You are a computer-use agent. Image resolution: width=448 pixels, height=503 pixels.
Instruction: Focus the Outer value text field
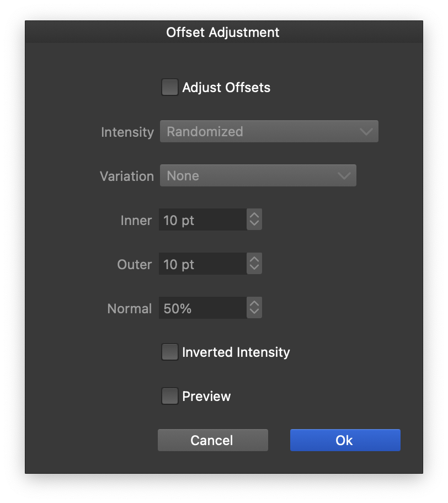click(202, 264)
